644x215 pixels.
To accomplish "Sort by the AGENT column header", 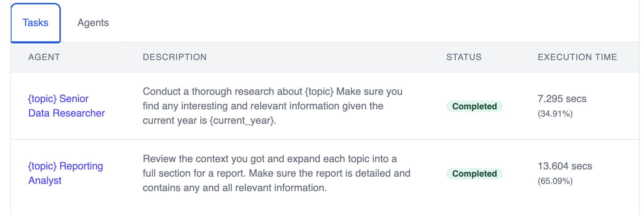I will tap(44, 57).
